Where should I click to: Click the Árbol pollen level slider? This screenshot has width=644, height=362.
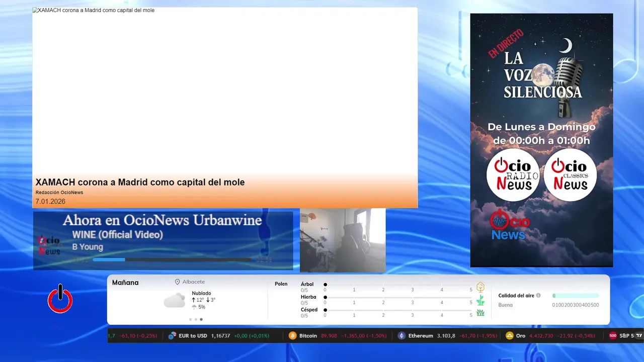[x=398, y=285]
